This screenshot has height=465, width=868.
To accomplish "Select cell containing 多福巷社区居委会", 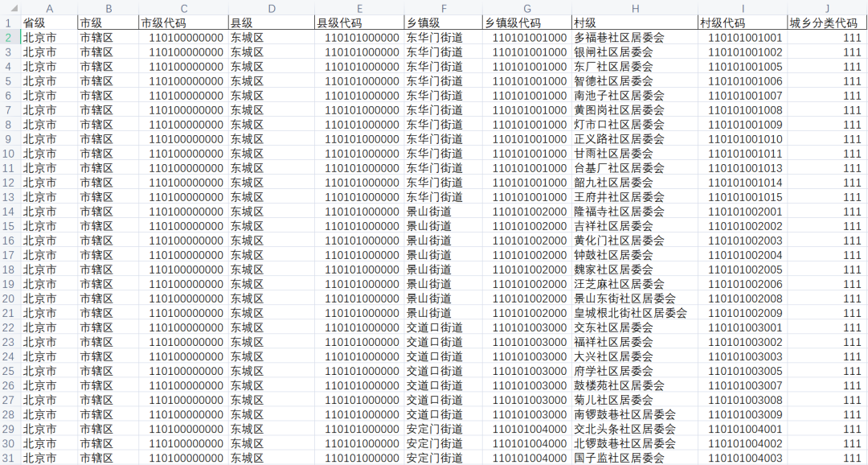I will pos(635,37).
